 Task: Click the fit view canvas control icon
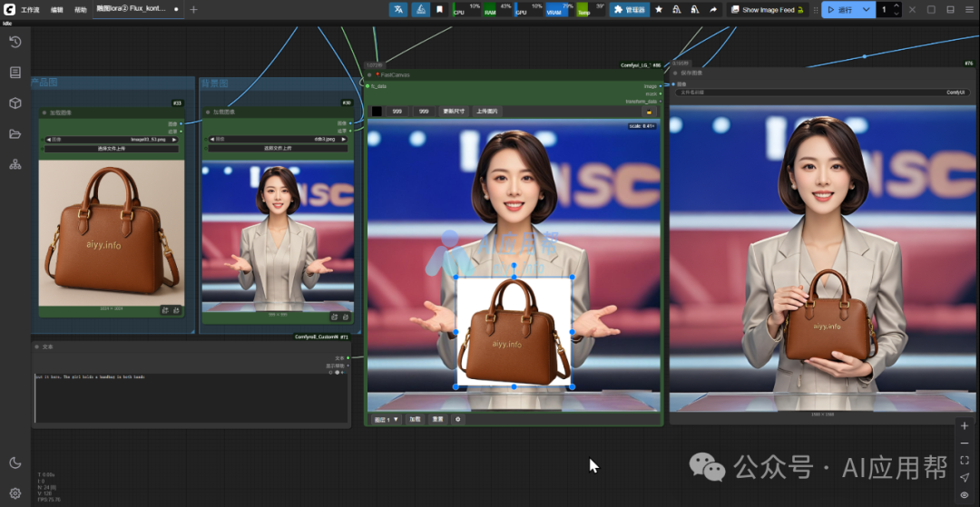pyautogui.click(x=965, y=460)
